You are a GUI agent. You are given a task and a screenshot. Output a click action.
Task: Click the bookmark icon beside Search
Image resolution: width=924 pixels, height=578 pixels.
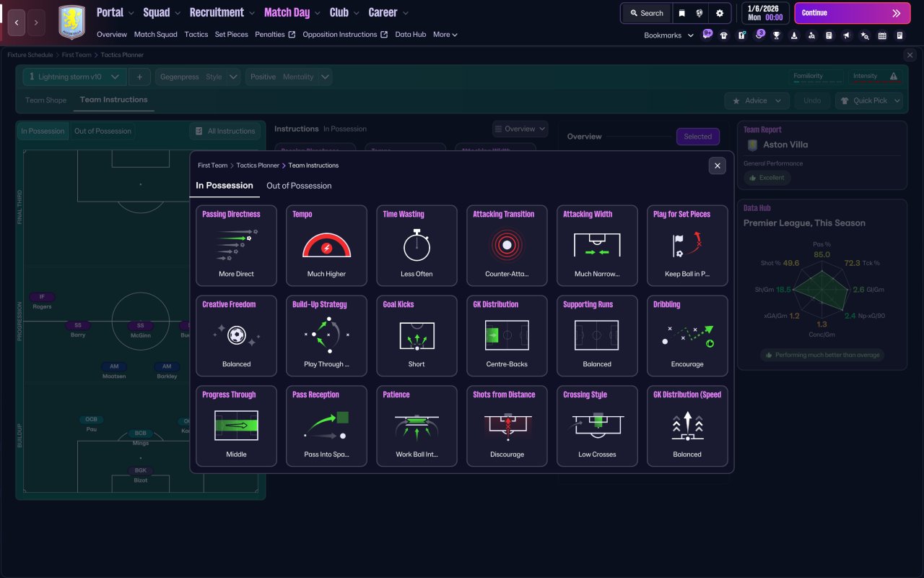coord(681,13)
